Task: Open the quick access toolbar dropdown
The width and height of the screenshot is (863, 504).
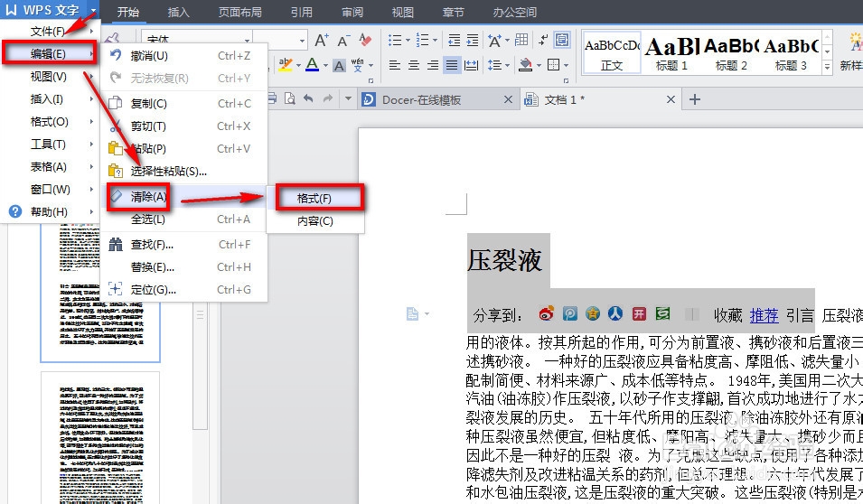Action: pyautogui.click(x=348, y=99)
